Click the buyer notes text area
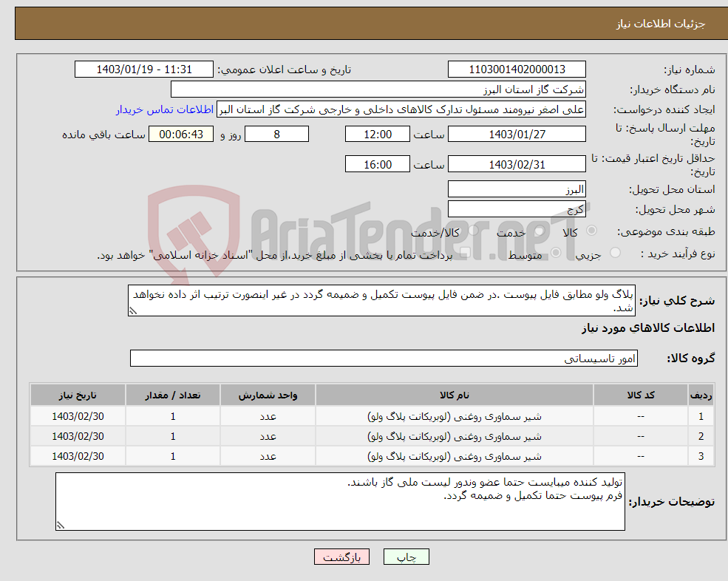728x581 pixels. pos(340,502)
